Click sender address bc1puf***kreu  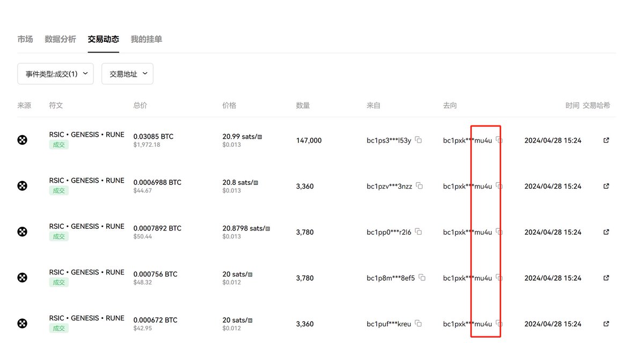click(389, 324)
